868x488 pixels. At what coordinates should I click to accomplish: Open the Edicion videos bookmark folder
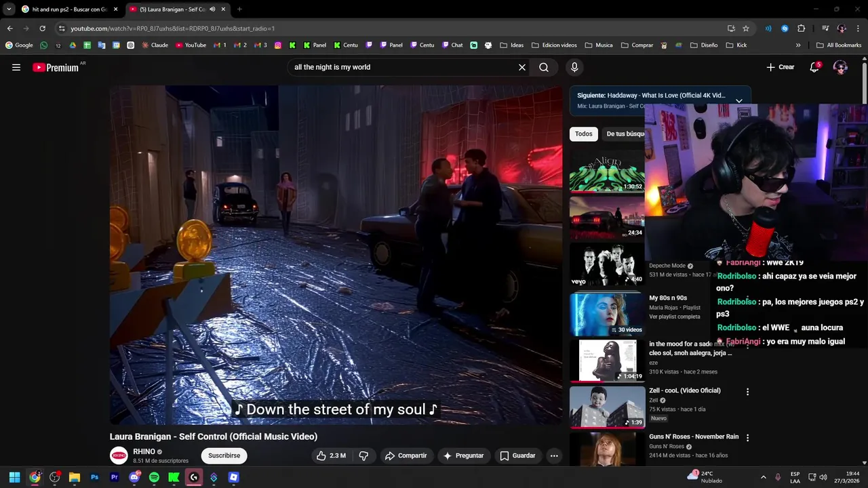coord(554,45)
